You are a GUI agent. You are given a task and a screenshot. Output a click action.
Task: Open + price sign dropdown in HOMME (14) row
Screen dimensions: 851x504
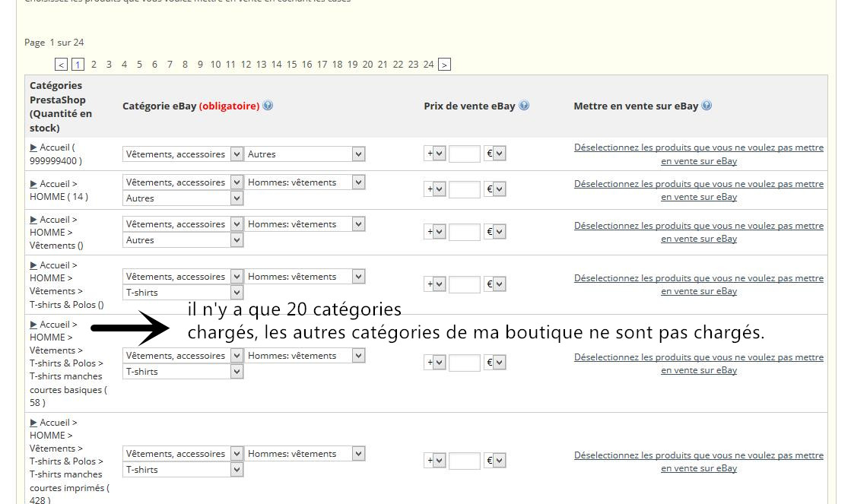tap(435, 189)
